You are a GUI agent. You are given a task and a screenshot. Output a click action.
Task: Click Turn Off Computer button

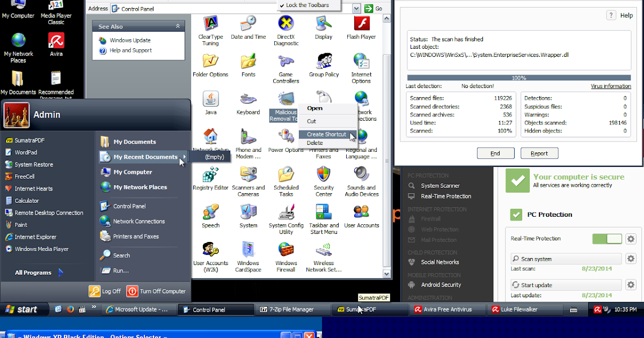[157, 291]
